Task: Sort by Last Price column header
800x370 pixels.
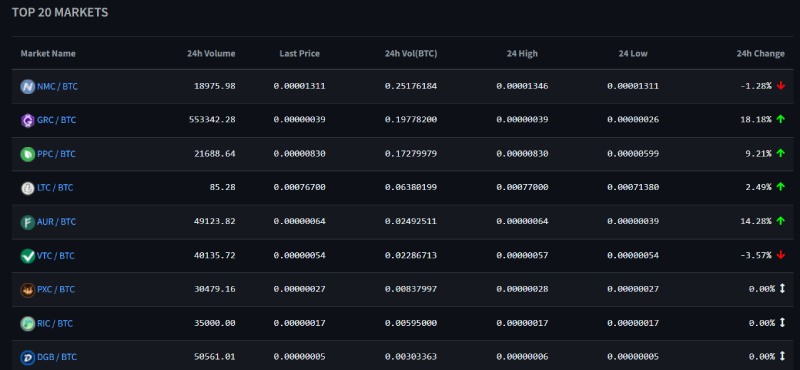Action: 299,53
